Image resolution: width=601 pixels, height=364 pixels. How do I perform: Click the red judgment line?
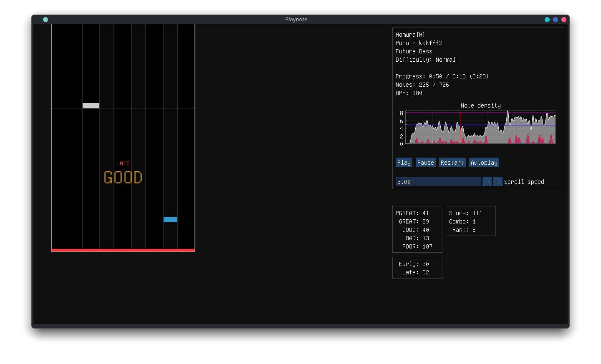[x=123, y=250]
